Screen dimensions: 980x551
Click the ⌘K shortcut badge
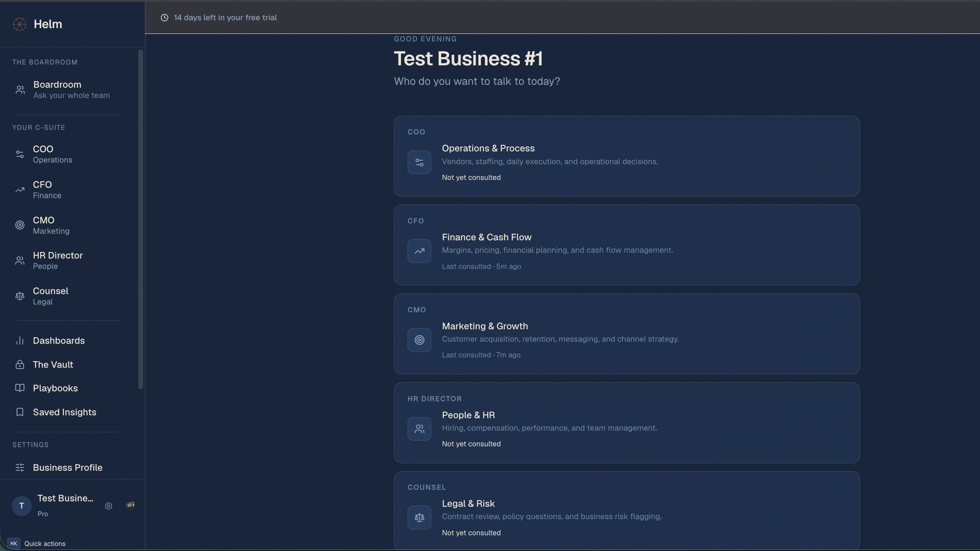(14, 544)
